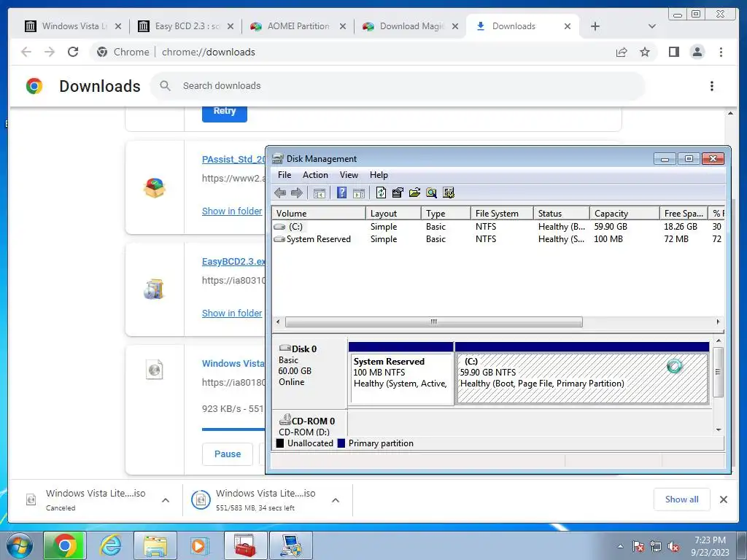This screenshot has width=747, height=560.
Task: Click the Forward arrow in Disk Management toolbar
Action: [296, 192]
